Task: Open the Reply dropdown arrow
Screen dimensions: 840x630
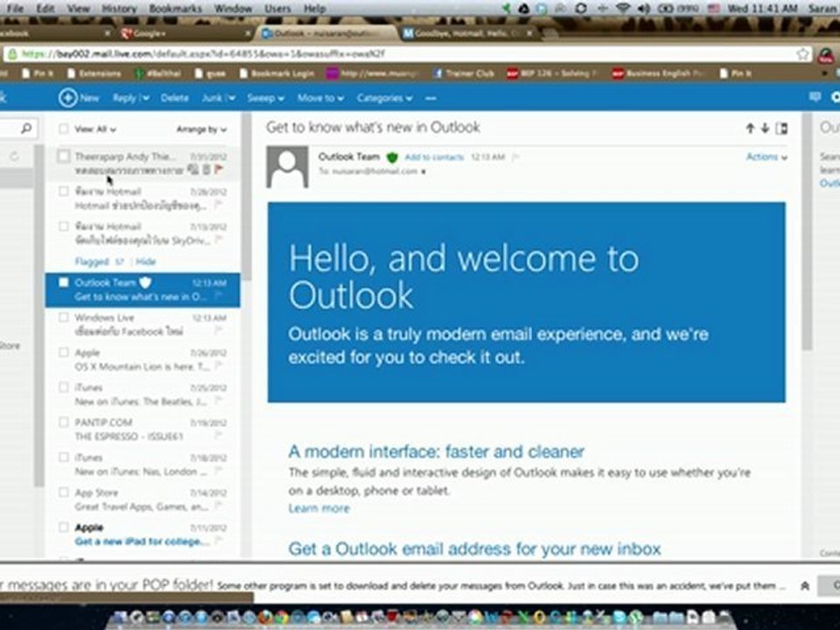Action: pyautogui.click(x=145, y=99)
